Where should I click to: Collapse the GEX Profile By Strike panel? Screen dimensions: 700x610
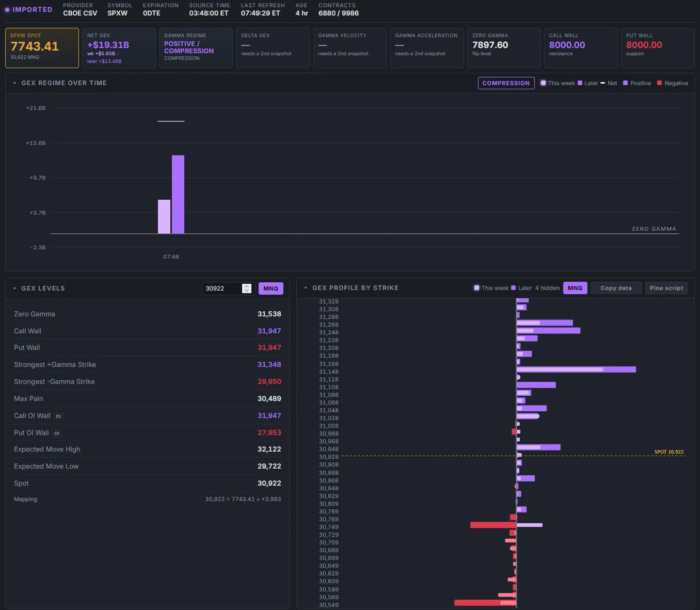[x=306, y=288]
